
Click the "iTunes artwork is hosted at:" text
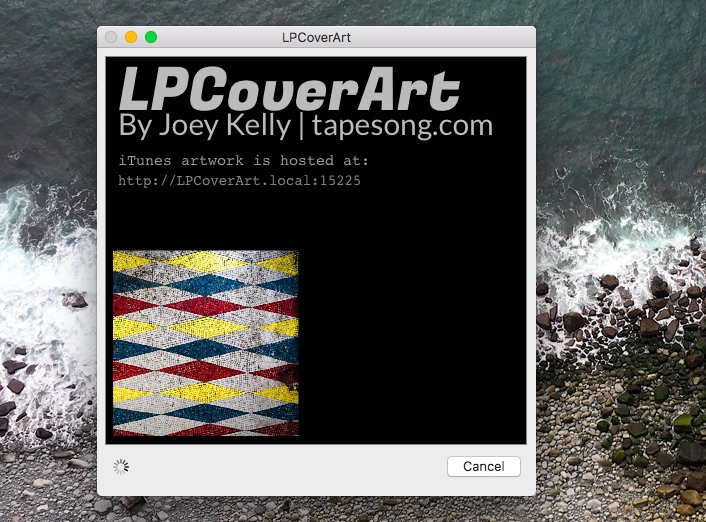244,161
